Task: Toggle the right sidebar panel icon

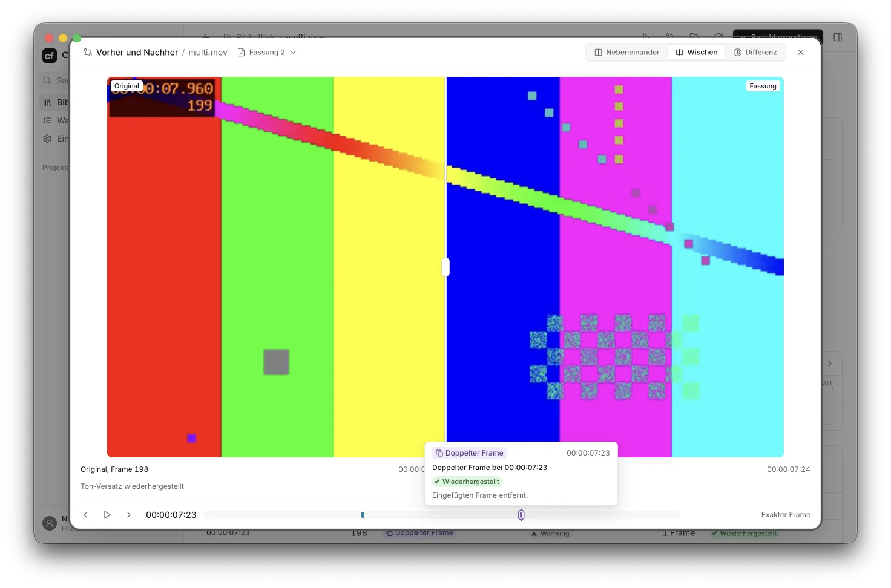Action: [838, 38]
